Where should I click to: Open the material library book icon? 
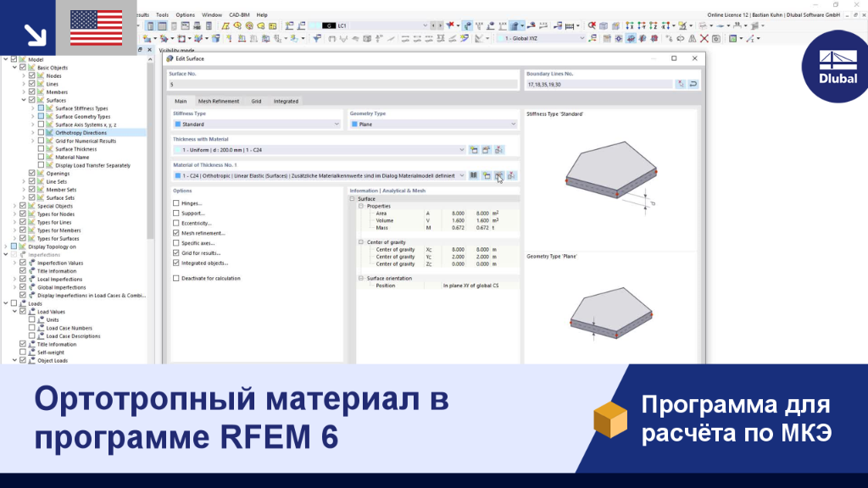click(x=474, y=175)
